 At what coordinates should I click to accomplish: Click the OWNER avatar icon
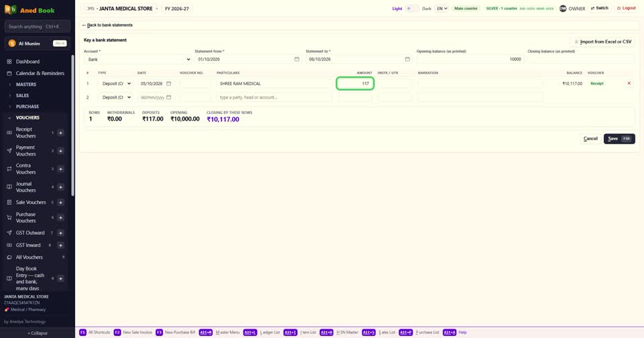pos(563,8)
